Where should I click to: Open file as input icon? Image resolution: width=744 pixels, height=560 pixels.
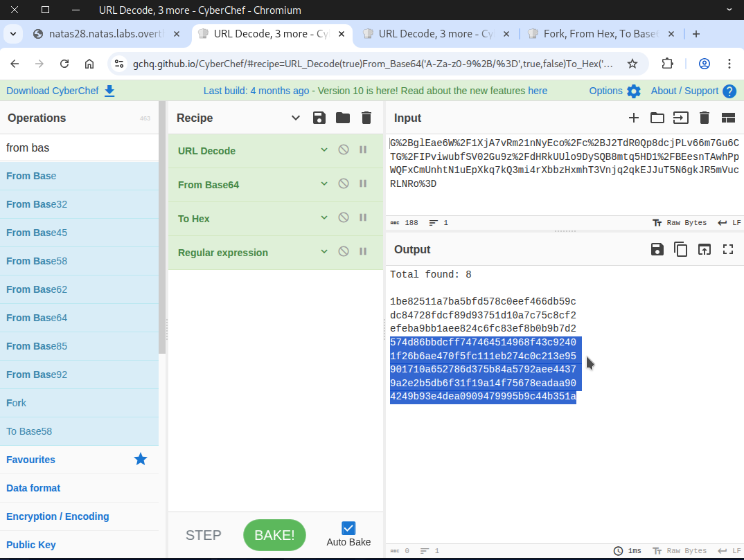[x=657, y=118]
